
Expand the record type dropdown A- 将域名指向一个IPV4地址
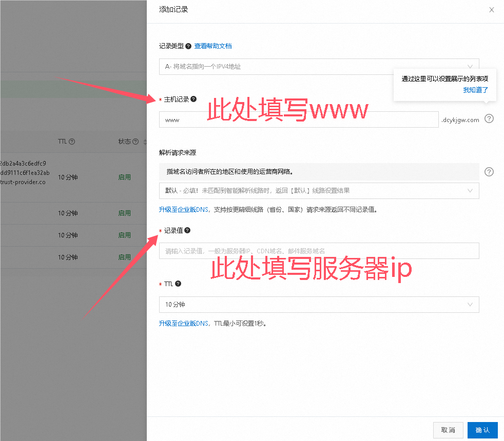[319, 67]
